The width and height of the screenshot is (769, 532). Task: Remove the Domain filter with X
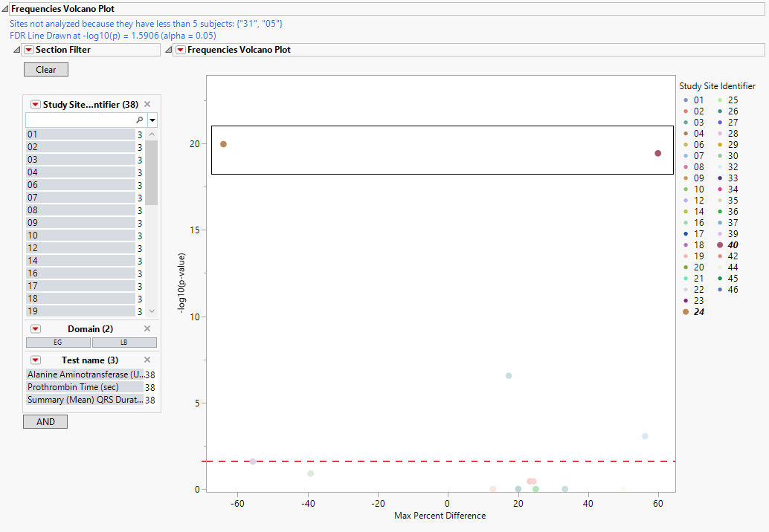pyautogui.click(x=147, y=329)
